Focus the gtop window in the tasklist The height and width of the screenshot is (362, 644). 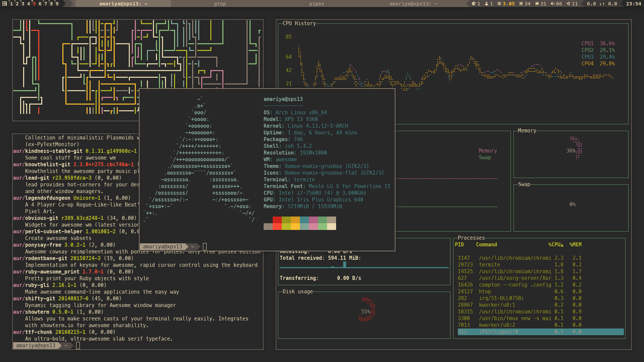coord(220,4)
